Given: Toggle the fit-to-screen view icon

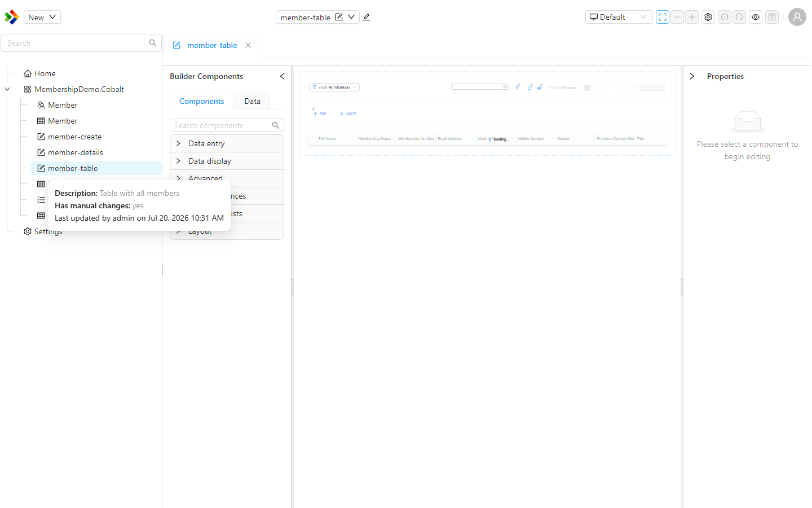Looking at the screenshot, I should [663, 17].
